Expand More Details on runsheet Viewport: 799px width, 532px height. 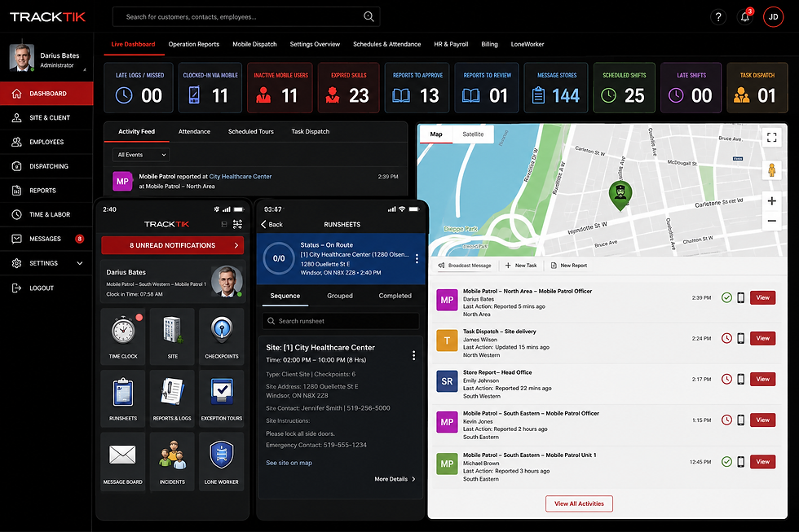click(395, 479)
